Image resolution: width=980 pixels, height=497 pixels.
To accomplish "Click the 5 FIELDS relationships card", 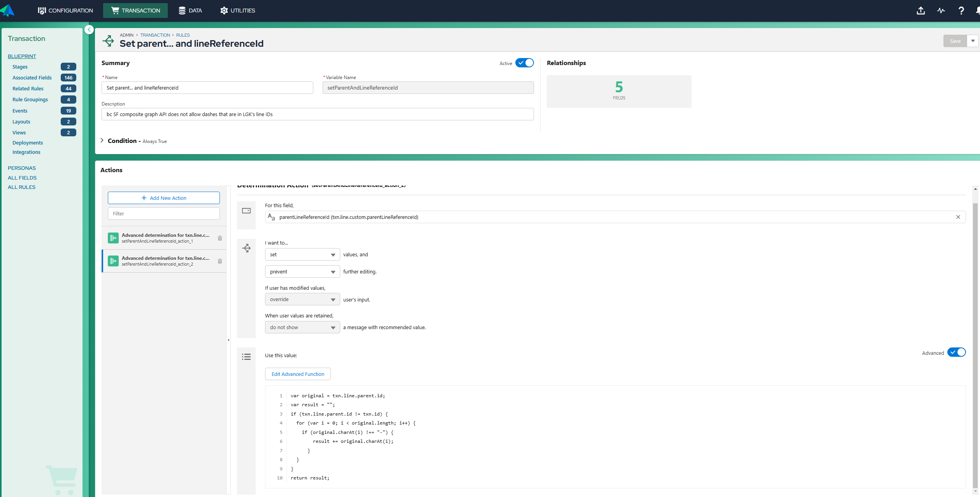I will [619, 92].
